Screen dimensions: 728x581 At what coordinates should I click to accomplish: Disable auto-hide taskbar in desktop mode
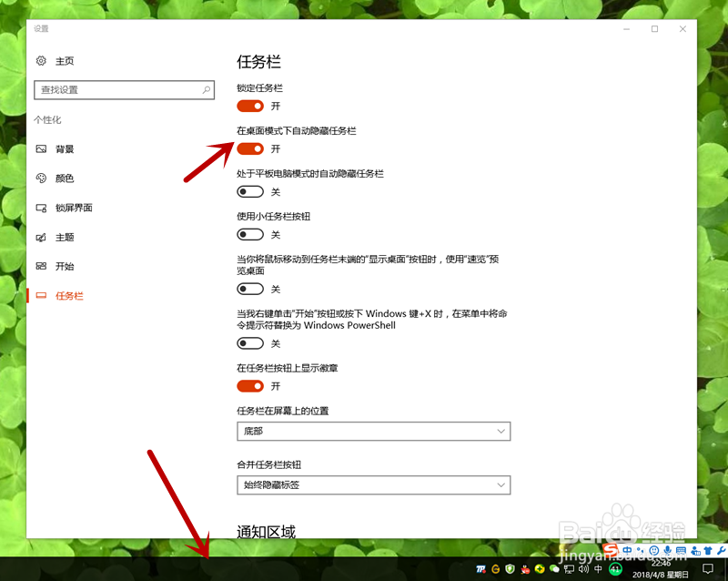250,148
